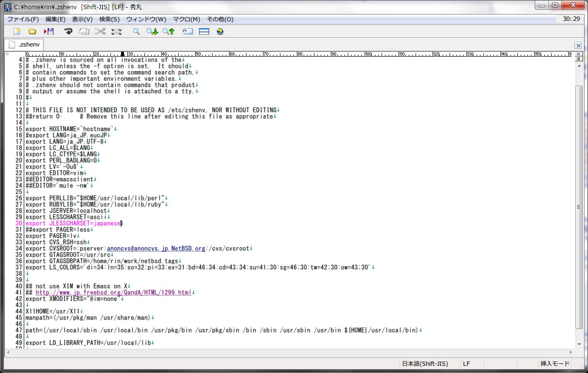This screenshot has height=373, width=588.
Task: Click the 挿入モード status bar indicator
Action: click(555, 364)
